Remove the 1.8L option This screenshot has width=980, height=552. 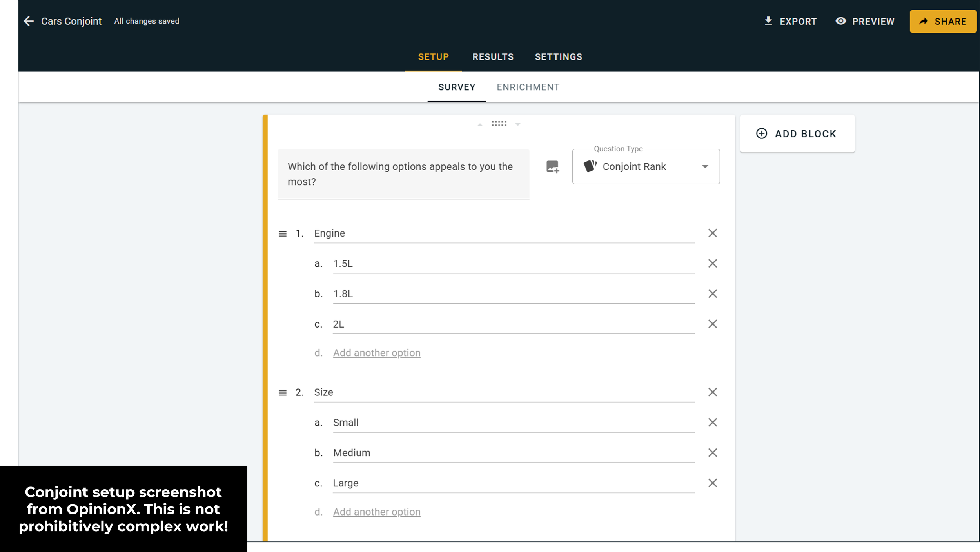coord(713,294)
